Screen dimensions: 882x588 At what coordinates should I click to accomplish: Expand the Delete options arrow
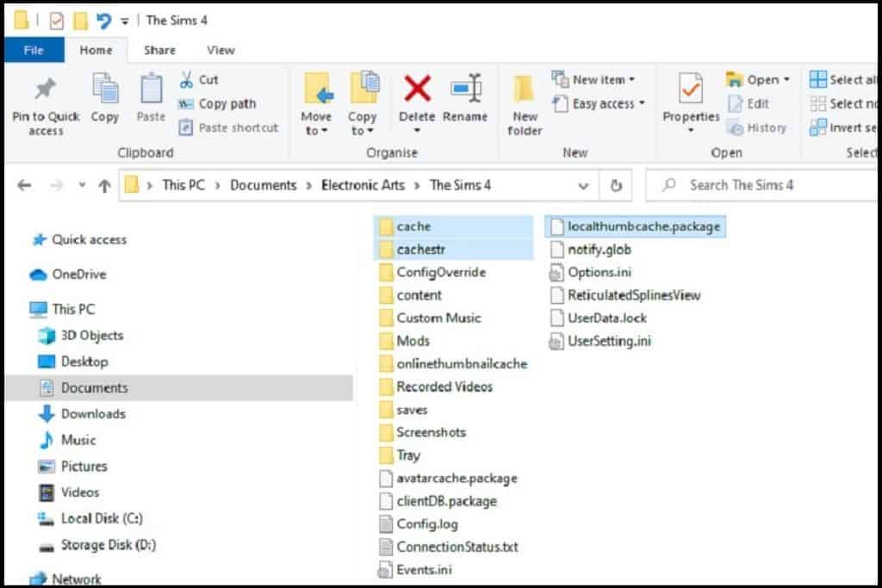pos(417,130)
